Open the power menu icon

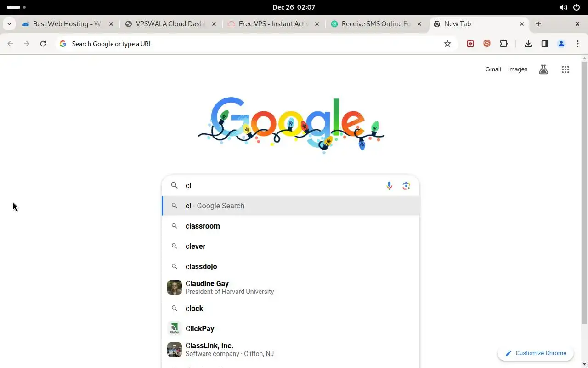(577, 7)
